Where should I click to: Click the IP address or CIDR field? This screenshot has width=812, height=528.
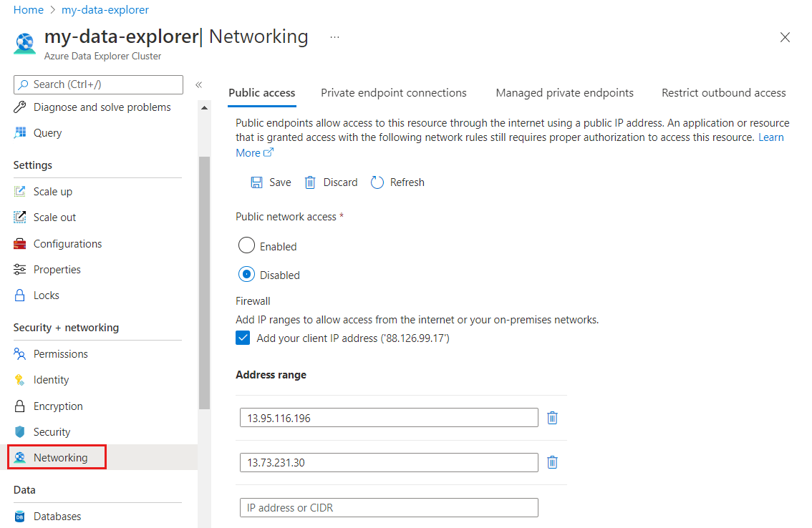389,507
